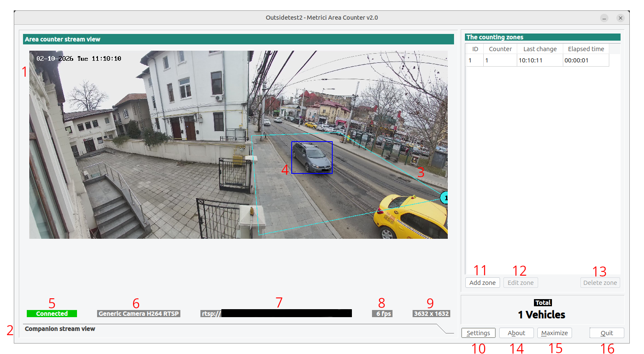This screenshot has width=644, height=354.
Task: Click the Area counter stream view header
Action: [x=239, y=39]
